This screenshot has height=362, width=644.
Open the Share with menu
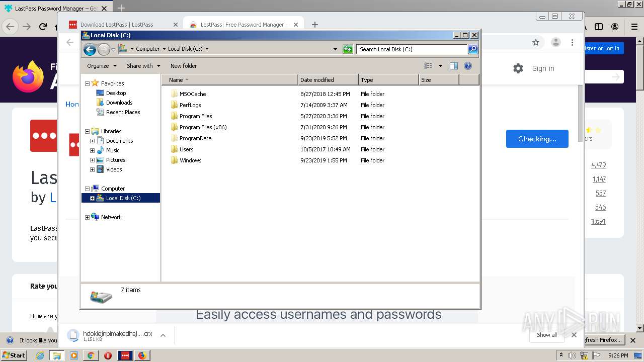coord(144,66)
